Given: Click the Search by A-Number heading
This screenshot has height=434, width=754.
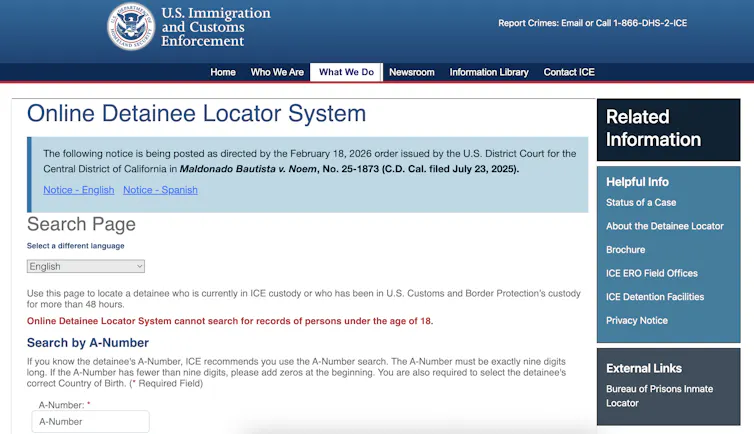Looking at the screenshot, I should (88, 343).
